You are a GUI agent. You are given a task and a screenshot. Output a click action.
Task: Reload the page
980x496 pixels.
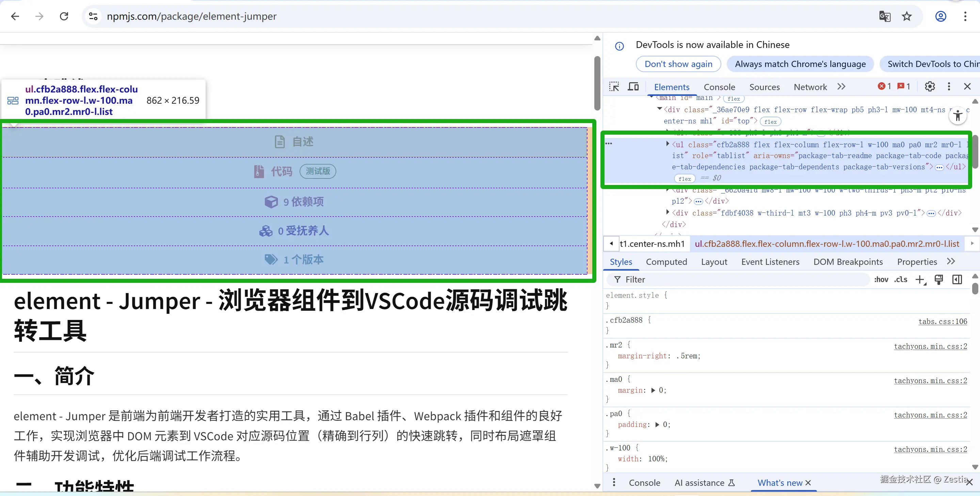click(x=64, y=16)
